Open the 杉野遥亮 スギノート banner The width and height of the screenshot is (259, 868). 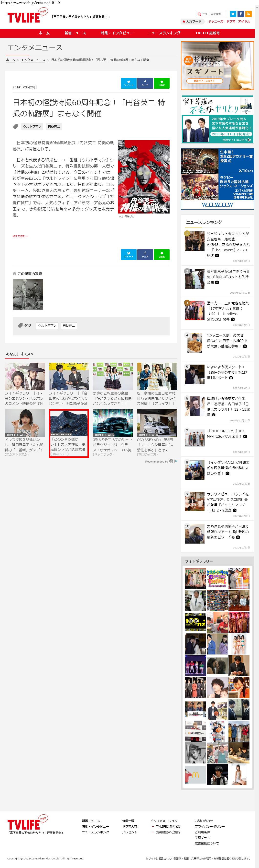pos(217,65)
